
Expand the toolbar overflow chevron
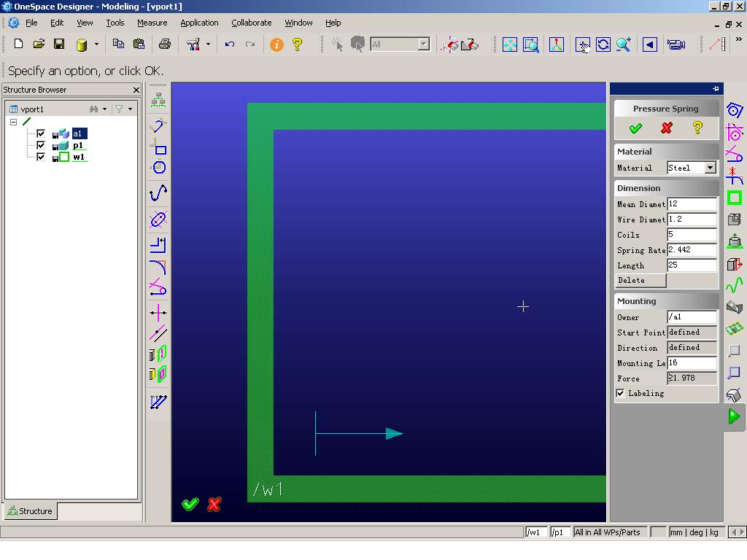(738, 39)
